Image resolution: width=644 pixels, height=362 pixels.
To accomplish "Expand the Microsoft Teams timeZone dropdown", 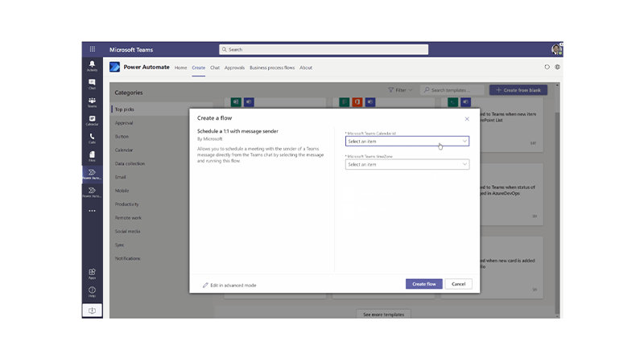I will click(407, 164).
